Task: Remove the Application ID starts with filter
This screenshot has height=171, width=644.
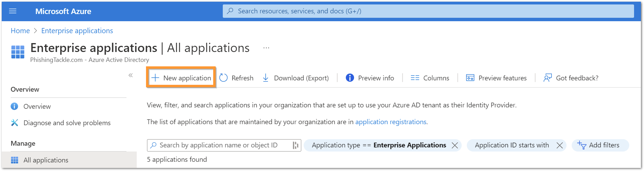Action: (x=560, y=145)
